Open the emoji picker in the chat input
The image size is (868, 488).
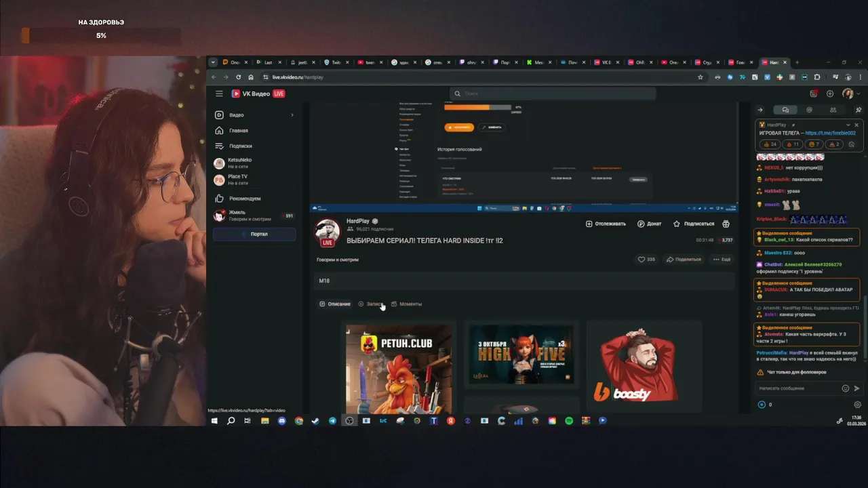(845, 388)
